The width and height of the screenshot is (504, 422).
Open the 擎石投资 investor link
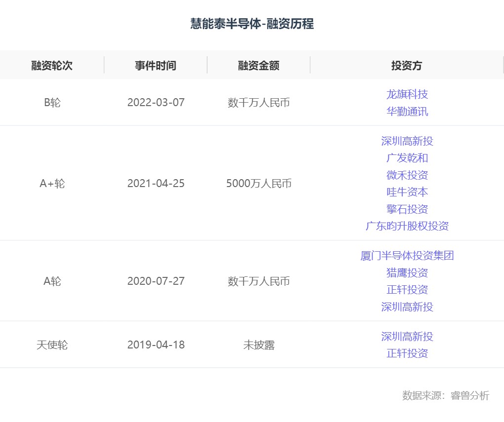click(407, 209)
